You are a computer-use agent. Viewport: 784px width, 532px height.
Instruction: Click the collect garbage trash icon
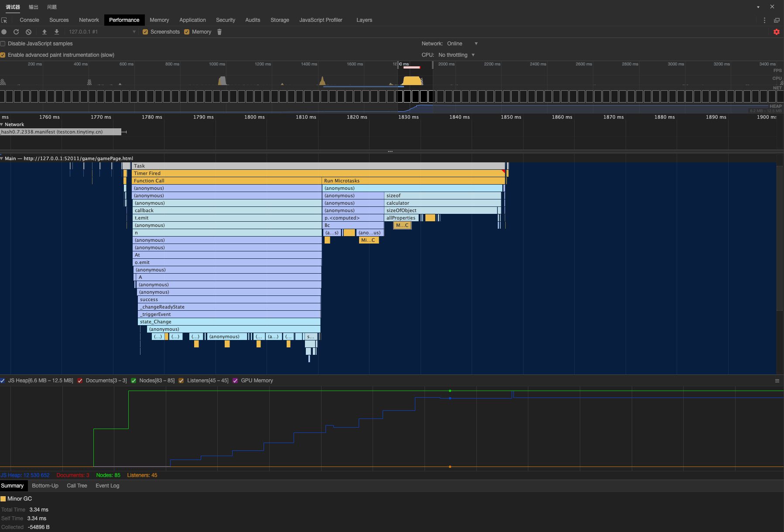(219, 32)
